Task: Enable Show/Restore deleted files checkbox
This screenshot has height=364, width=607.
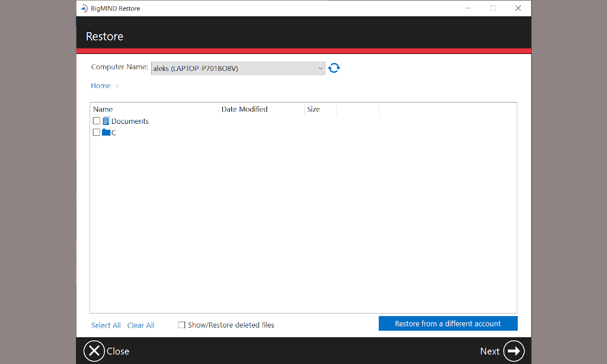Action: click(x=181, y=325)
